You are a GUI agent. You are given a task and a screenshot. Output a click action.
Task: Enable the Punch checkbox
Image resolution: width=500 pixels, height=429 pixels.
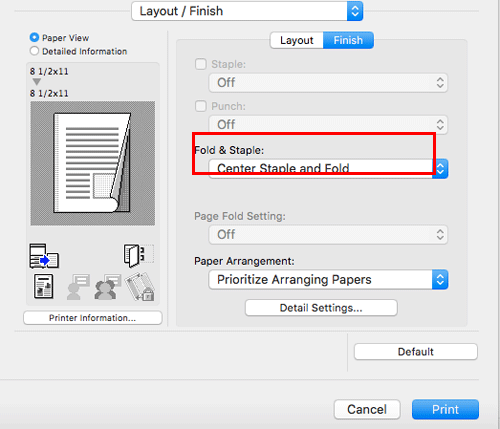[200, 106]
